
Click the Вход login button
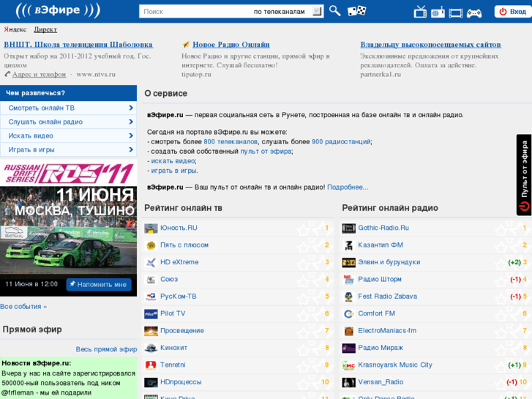click(x=513, y=12)
